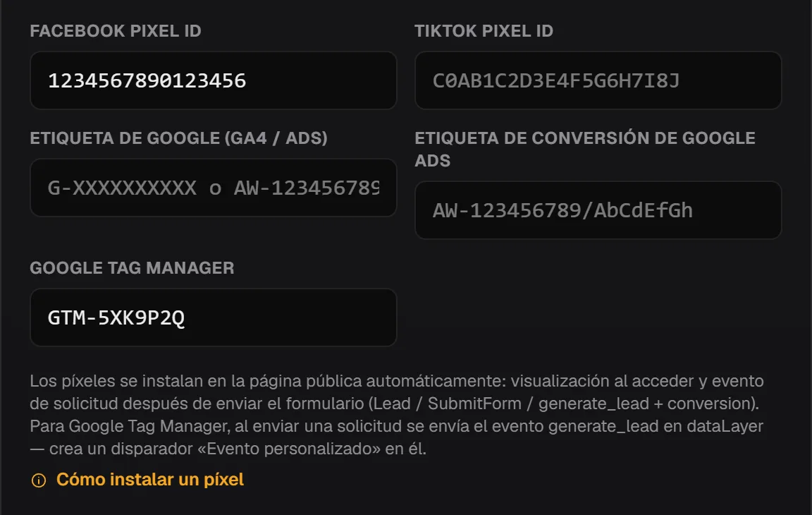Click the TIKTOK PIXEL ID label

point(484,31)
